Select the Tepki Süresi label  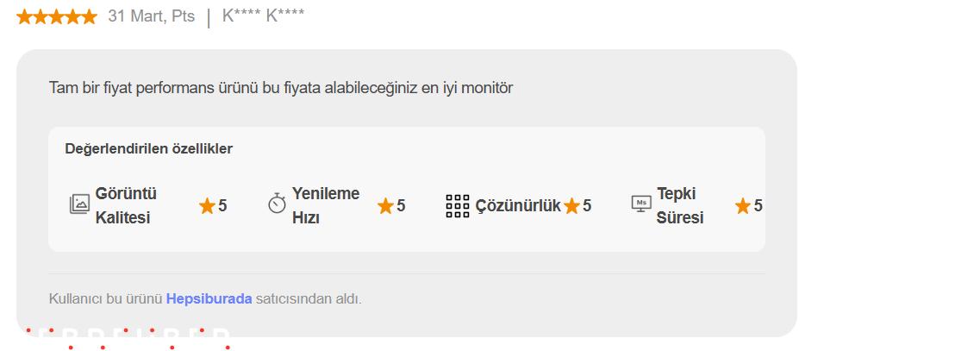coord(680,206)
